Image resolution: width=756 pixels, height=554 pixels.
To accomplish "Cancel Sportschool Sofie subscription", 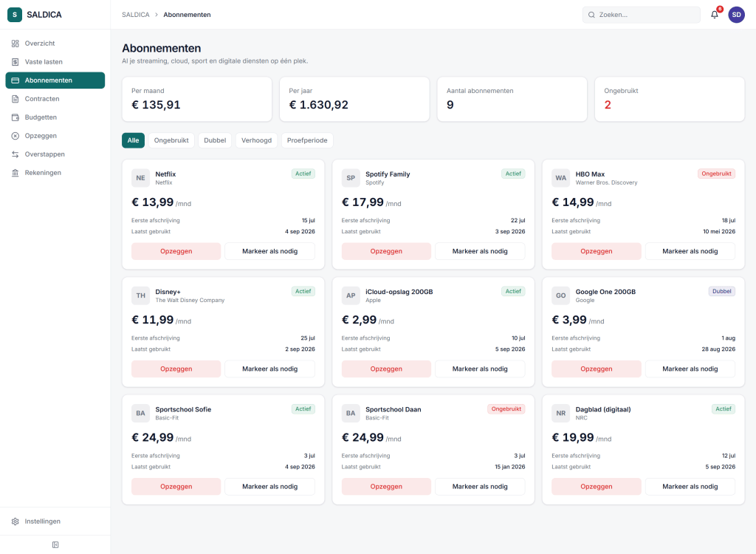I will coord(176,487).
